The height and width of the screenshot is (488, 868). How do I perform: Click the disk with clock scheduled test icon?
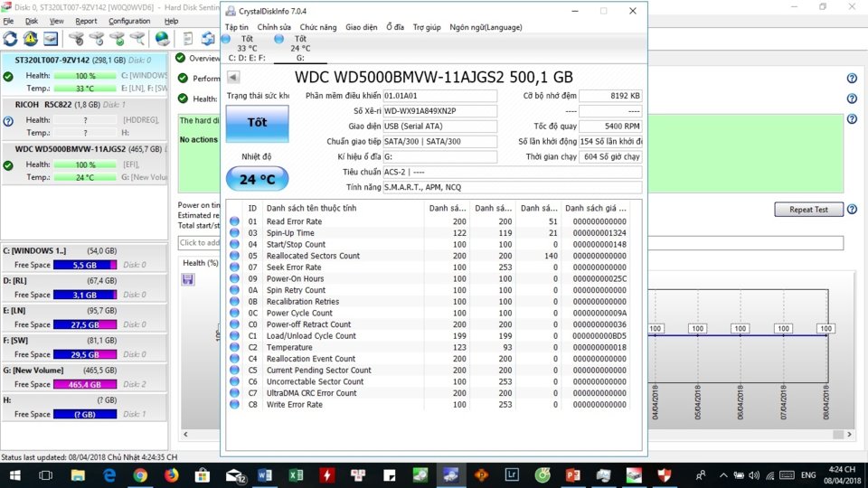pyautogui.click(x=97, y=39)
